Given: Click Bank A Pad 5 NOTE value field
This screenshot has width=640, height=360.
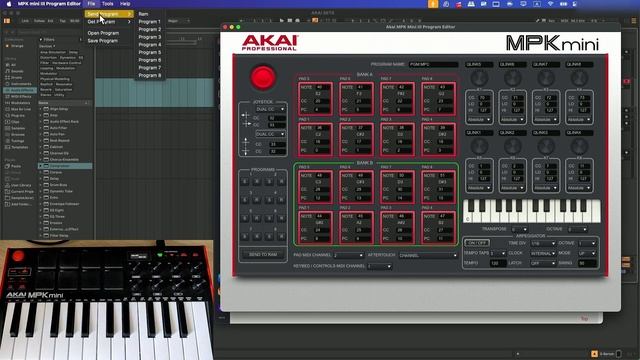Looking at the screenshot, I should pos(323,87).
